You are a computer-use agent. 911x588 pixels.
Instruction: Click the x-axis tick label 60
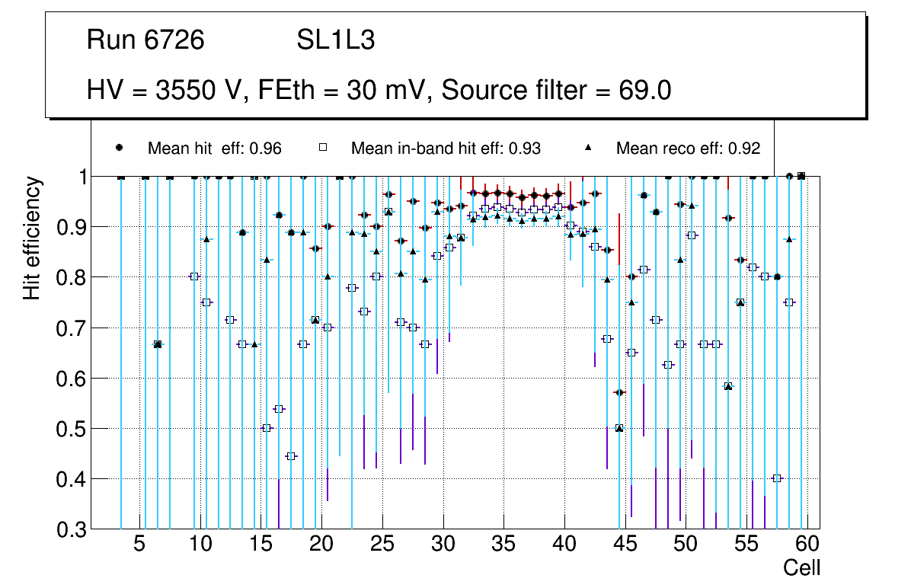807,545
